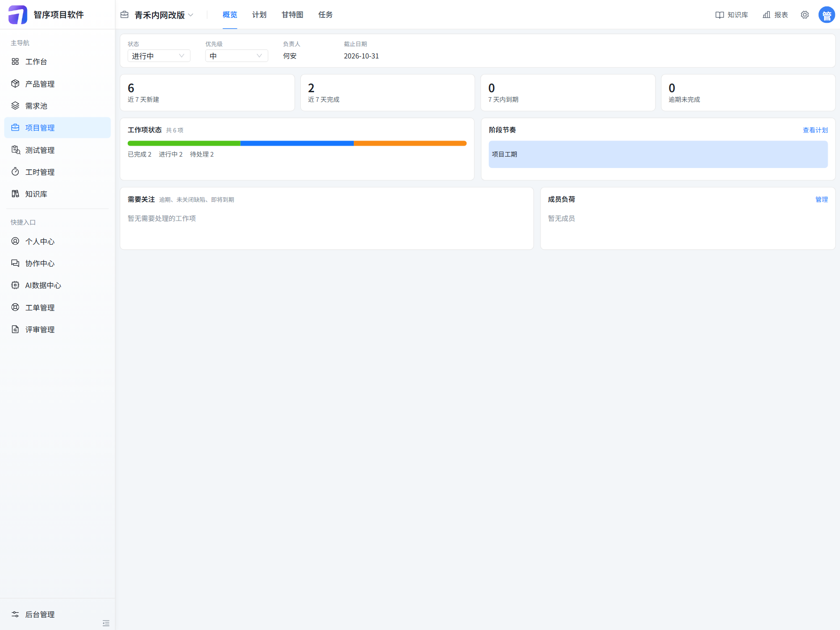Open 评审管理 document icon
840x630 pixels.
pyautogui.click(x=15, y=329)
